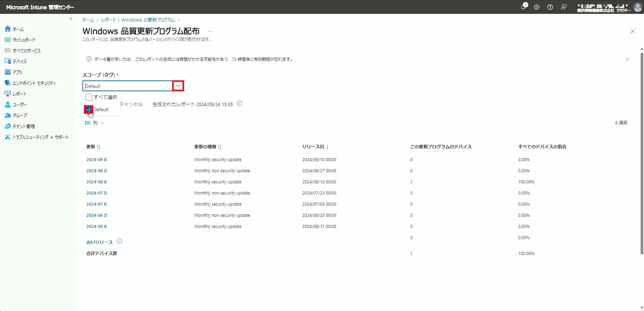Check the すべて選択 checkbox

[89, 97]
